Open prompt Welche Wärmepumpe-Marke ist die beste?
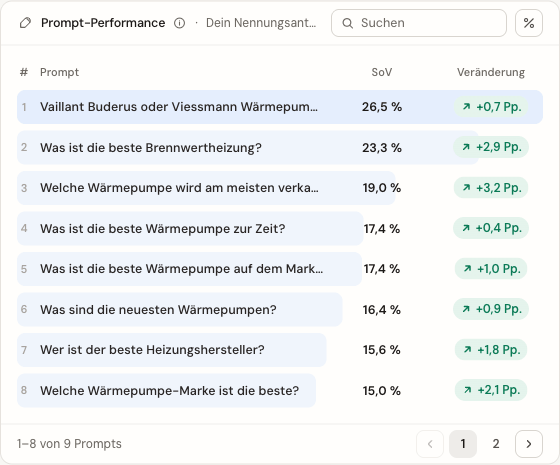560x465 pixels. (x=280, y=390)
